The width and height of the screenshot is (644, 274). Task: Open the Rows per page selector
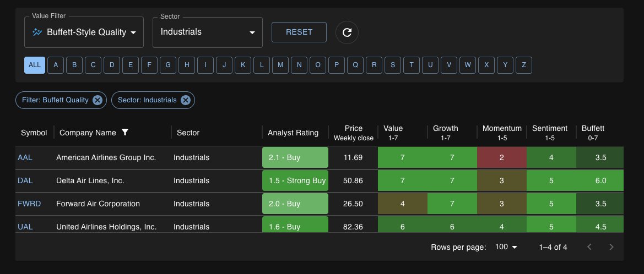[x=506, y=247]
